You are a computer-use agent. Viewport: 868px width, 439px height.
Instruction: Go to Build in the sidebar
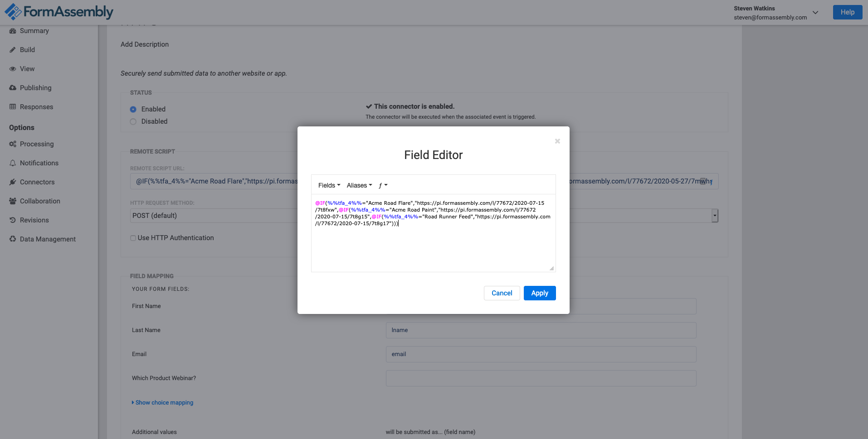click(27, 50)
